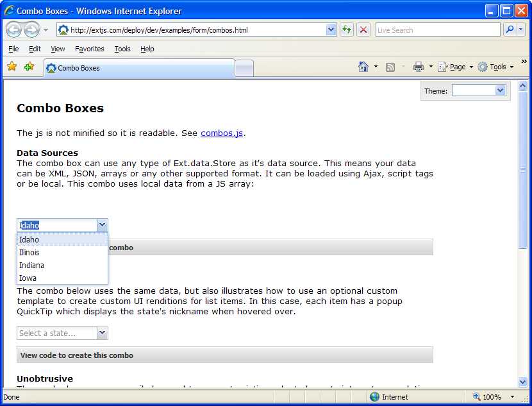532x406 pixels.
Task: Open the address bar URL dropdown
Action: pyautogui.click(x=331, y=30)
